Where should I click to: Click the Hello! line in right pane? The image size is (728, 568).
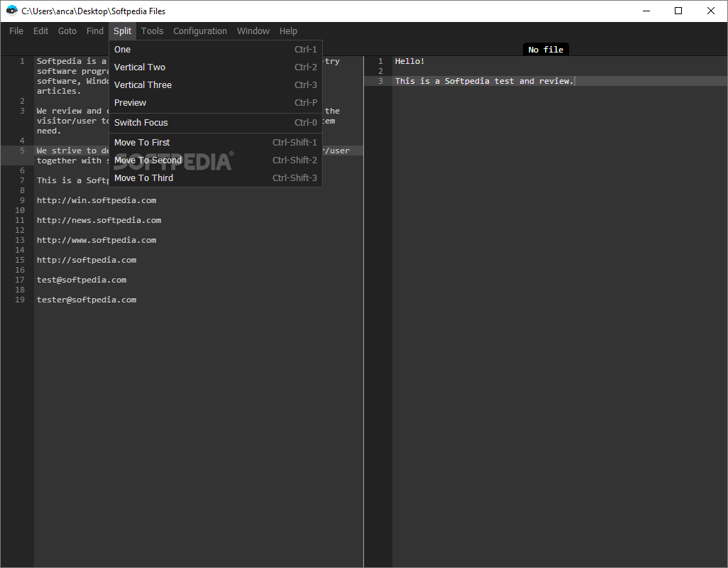(x=410, y=61)
